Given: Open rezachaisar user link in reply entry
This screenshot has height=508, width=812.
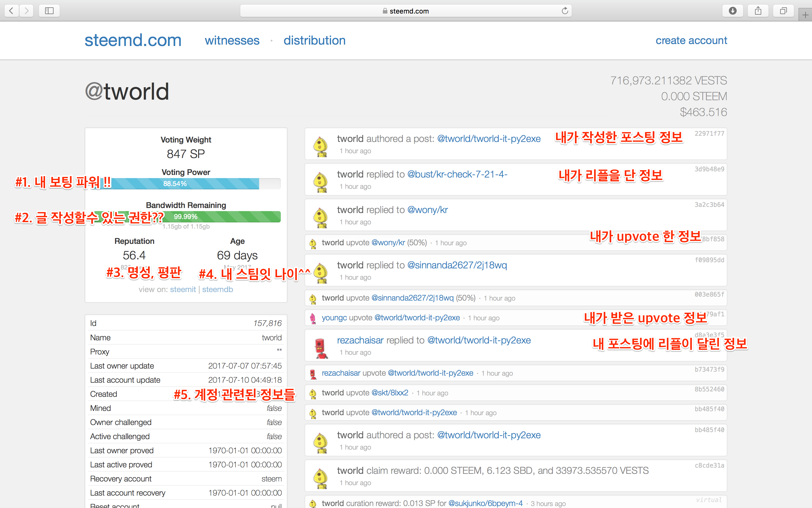Looking at the screenshot, I should (x=360, y=340).
